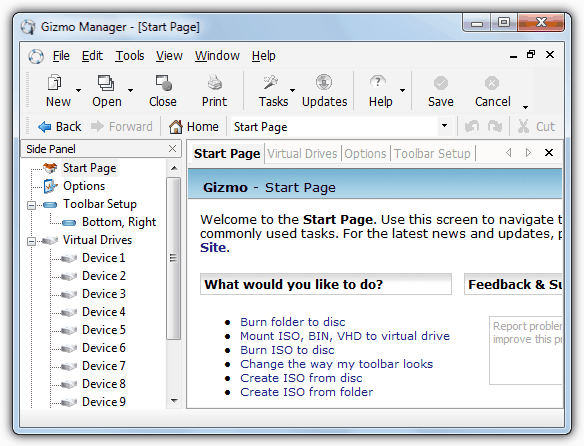Click the Create ISO from disc link

[x=301, y=378]
